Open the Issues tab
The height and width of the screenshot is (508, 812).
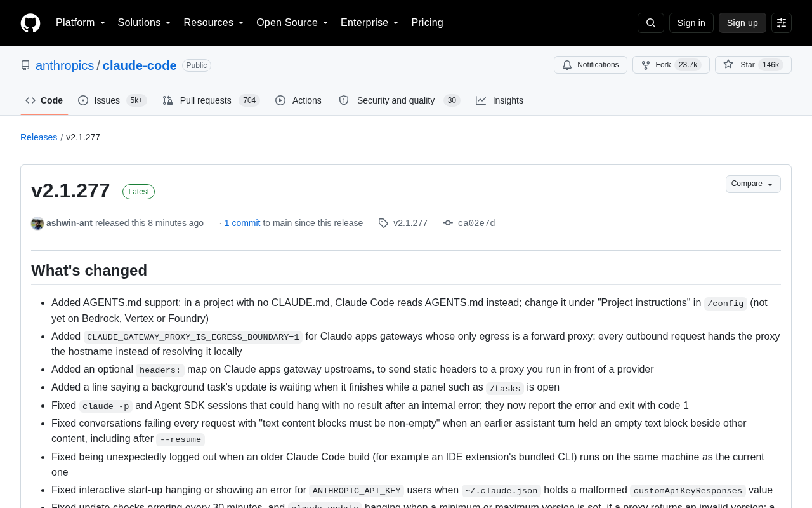pyautogui.click(x=112, y=100)
